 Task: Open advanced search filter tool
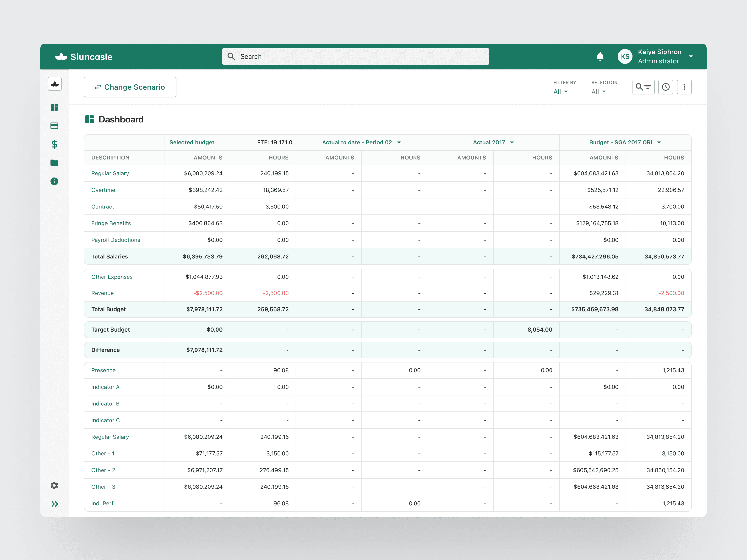tap(643, 87)
